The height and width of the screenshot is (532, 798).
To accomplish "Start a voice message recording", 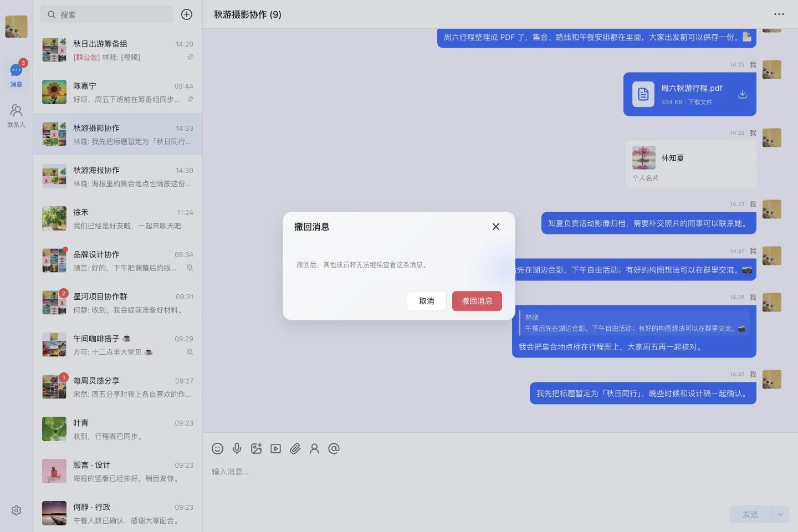I will click(x=237, y=448).
